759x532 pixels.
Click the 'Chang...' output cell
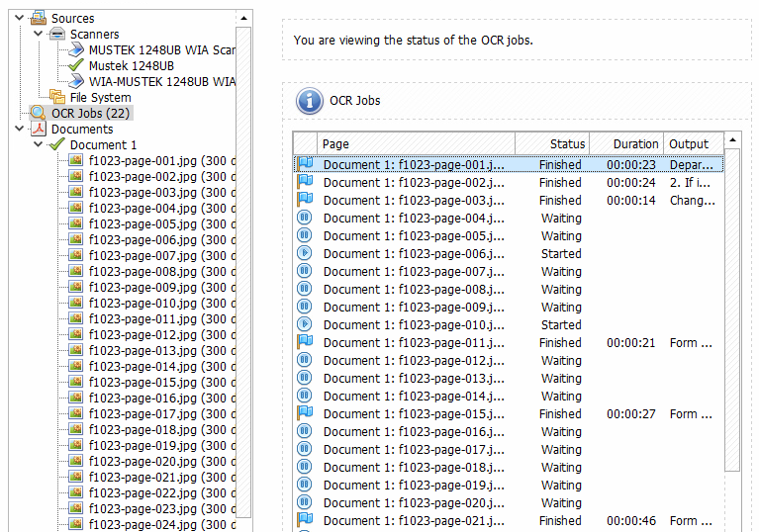pyautogui.click(x=692, y=200)
